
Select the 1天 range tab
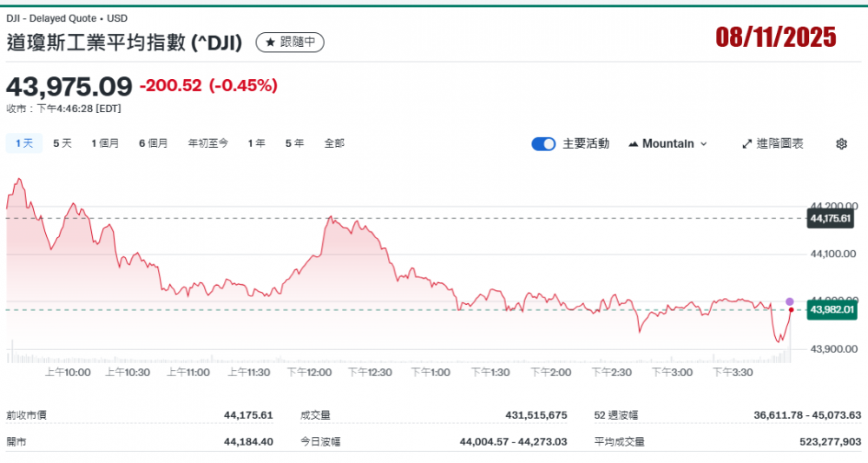[23, 143]
